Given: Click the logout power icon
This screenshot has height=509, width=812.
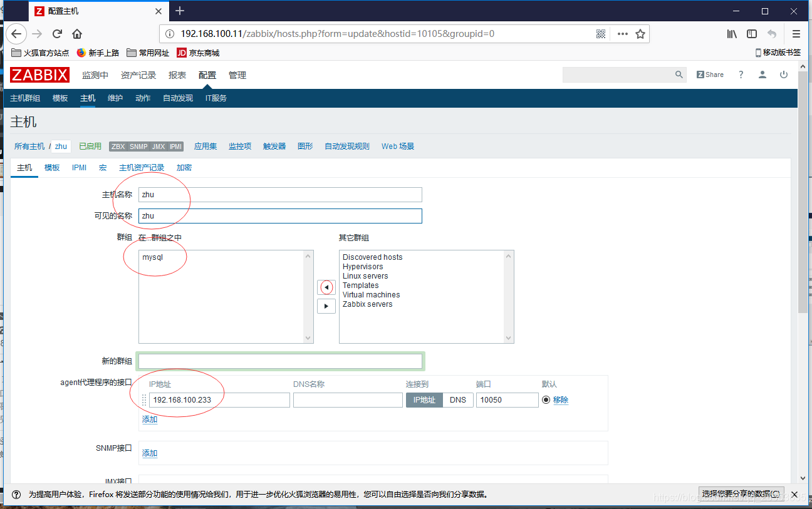Looking at the screenshot, I should point(784,75).
